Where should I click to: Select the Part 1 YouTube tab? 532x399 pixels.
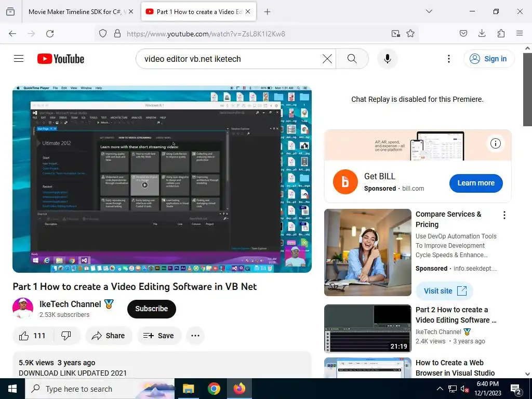(x=199, y=11)
